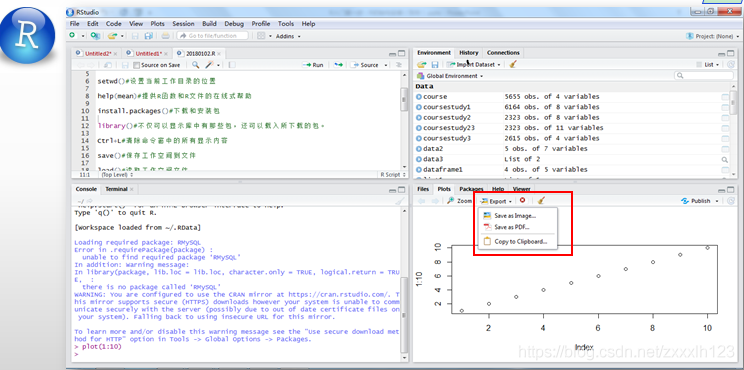Open the Publish dropdown arrow

tap(716, 201)
